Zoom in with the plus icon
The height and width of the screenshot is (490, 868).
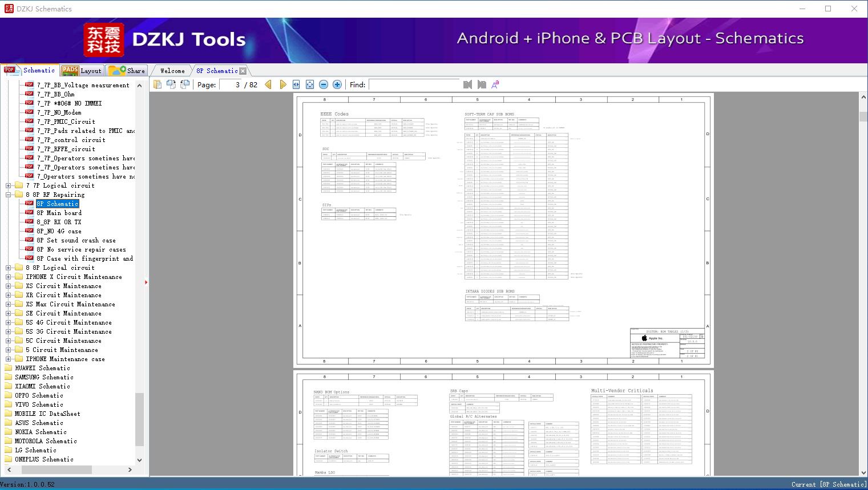337,84
